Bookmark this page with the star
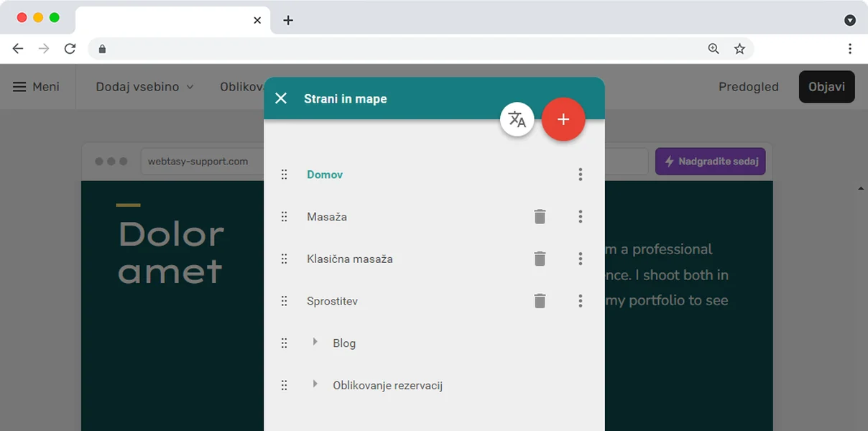Screen dimensions: 868x431 (739, 49)
